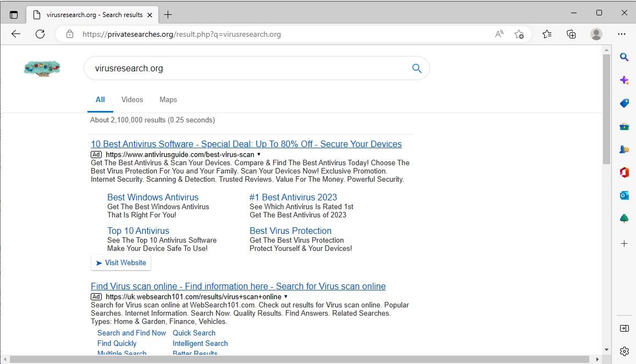Open Search and Find Now link

pos(131,333)
